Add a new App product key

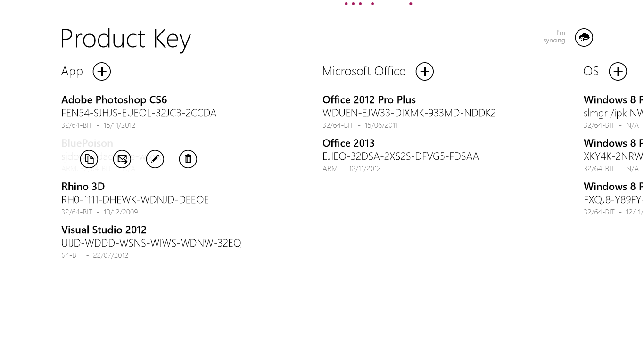[x=102, y=72]
